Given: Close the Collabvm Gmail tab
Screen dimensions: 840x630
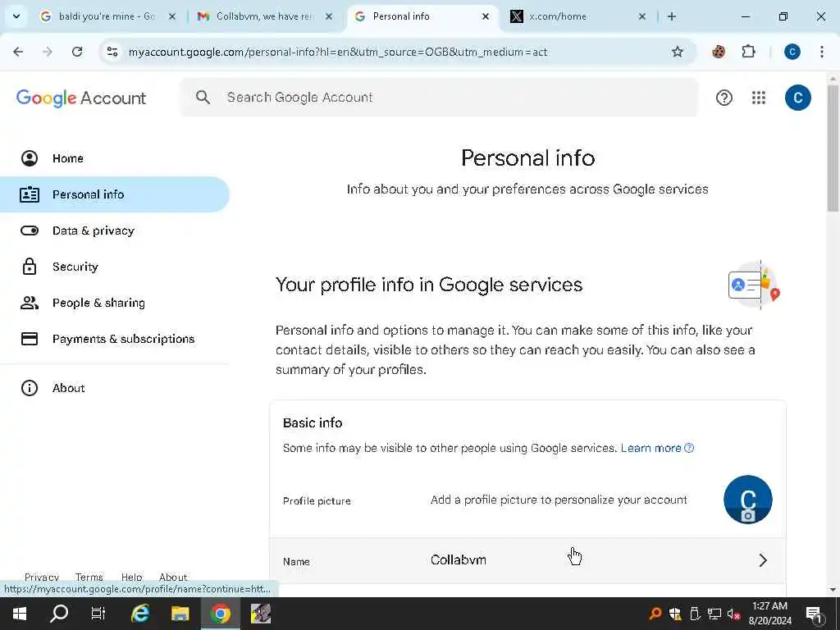Looking at the screenshot, I should 329,16.
